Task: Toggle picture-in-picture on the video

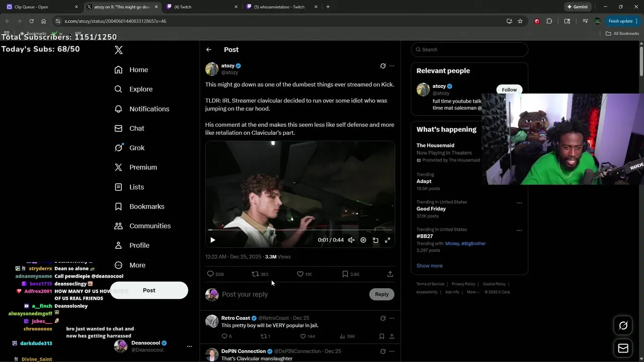Action: pyautogui.click(x=375, y=240)
